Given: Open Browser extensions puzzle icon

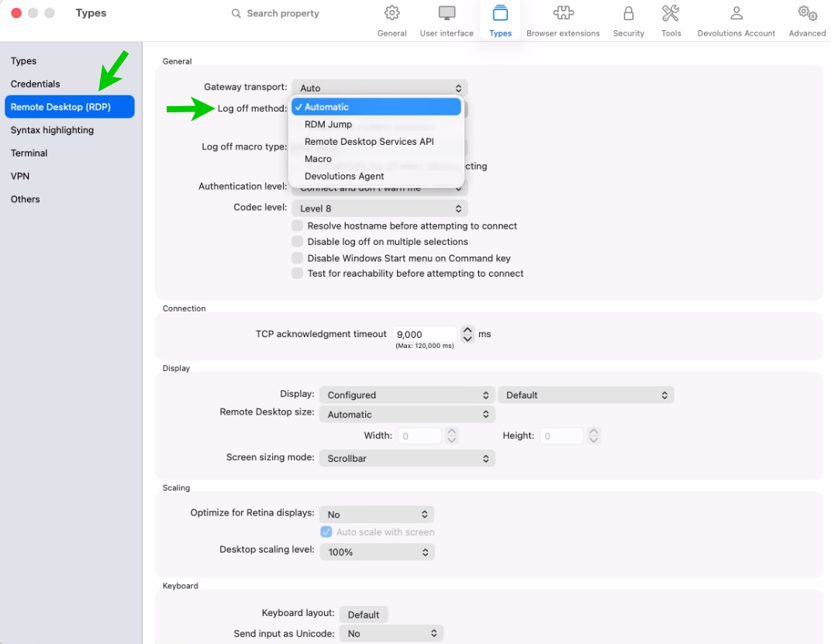Looking at the screenshot, I should coord(563,14).
